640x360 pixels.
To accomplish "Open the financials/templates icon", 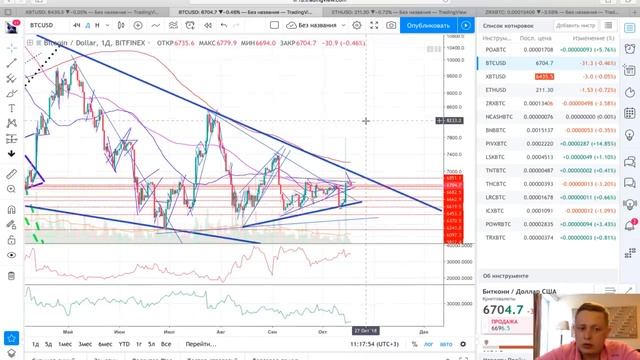I will tap(173, 25).
